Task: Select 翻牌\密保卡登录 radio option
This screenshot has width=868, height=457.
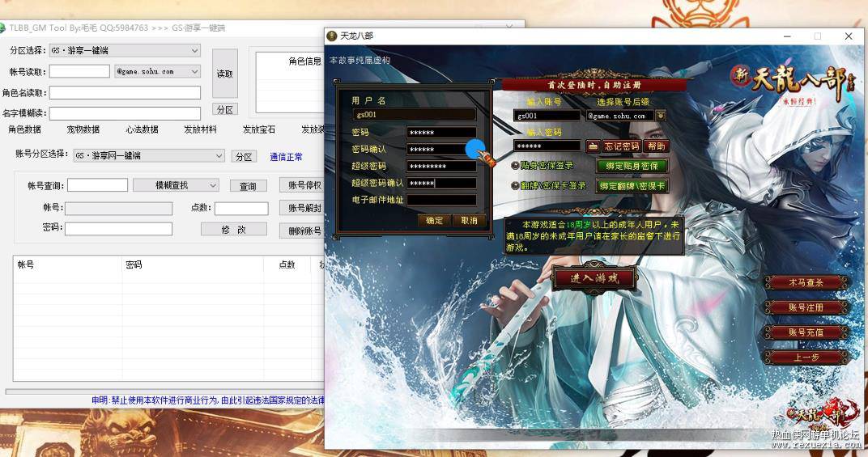Action: coord(515,186)
